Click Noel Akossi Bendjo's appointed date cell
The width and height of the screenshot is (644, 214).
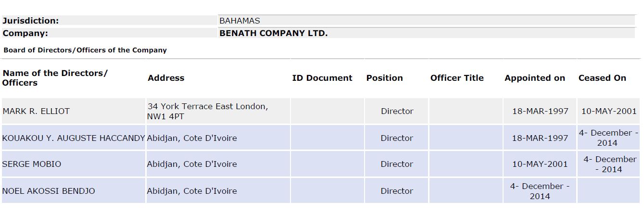(x=540, y=191)
